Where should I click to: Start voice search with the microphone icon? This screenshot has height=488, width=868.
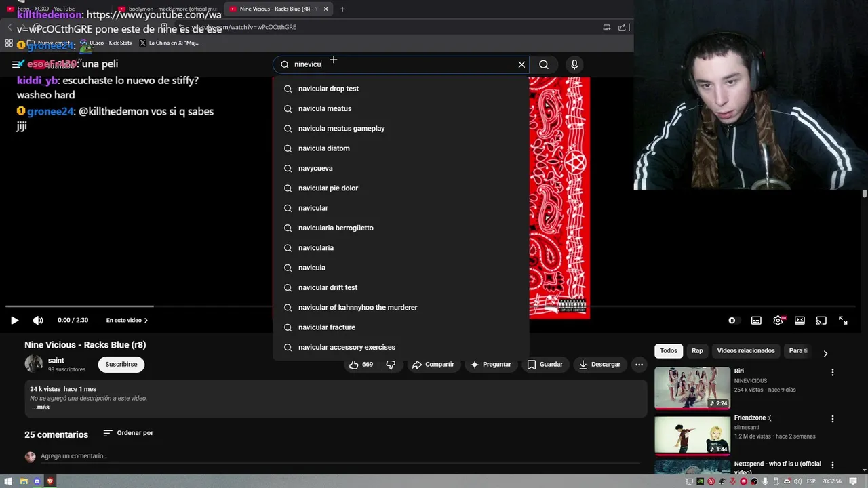click(574, 64)
